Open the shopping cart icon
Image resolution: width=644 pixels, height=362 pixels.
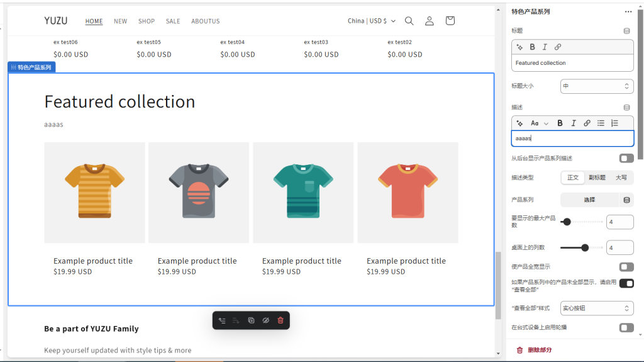[x=450, y=21]
